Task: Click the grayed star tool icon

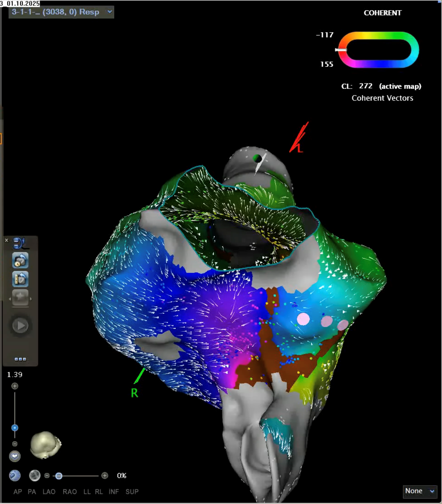Action: click(x=20, y=297)
